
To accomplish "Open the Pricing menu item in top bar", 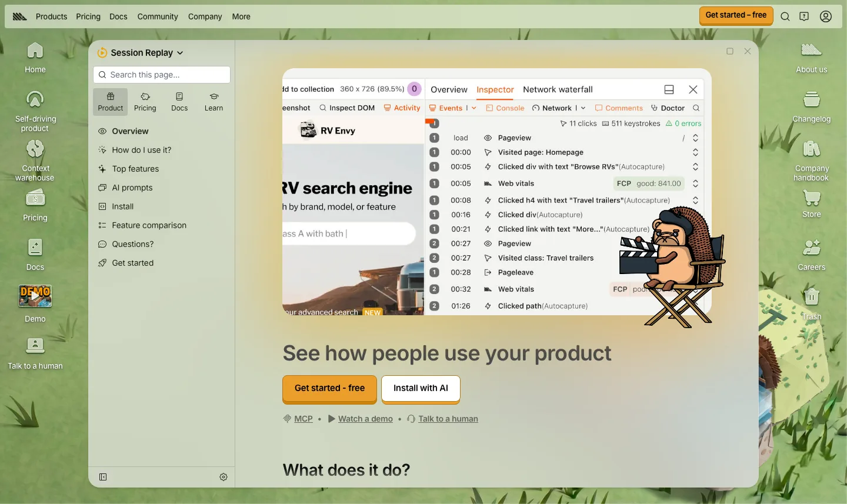I will [88, 16].
